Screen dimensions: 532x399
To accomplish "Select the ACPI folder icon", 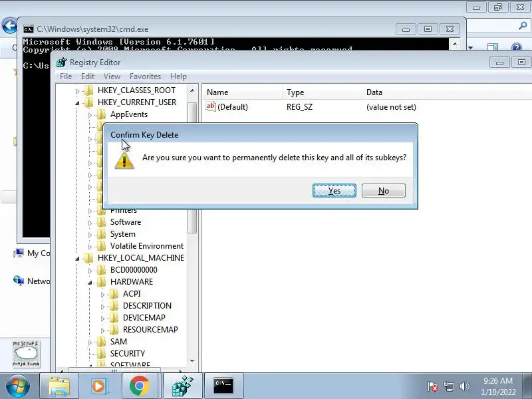I will pos(114,294).
